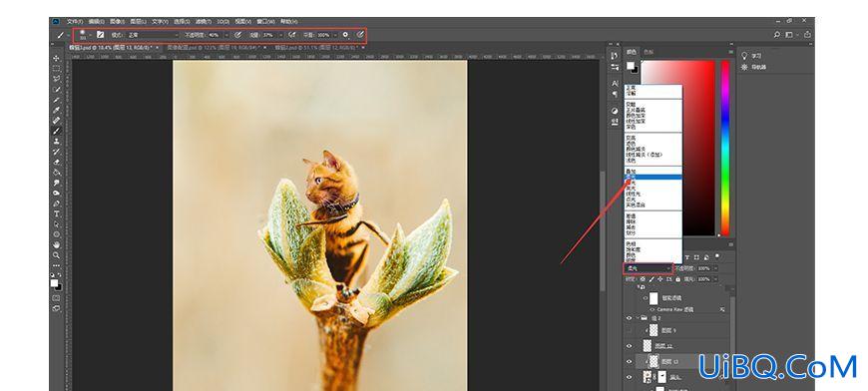Select the Lasso tool
The width and height of the screenshot is (868, 391).
pyautogui.click(x=57, y=79)
